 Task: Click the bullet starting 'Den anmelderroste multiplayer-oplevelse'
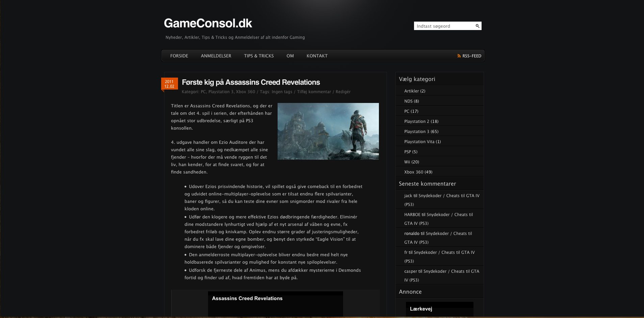point(266,258)
